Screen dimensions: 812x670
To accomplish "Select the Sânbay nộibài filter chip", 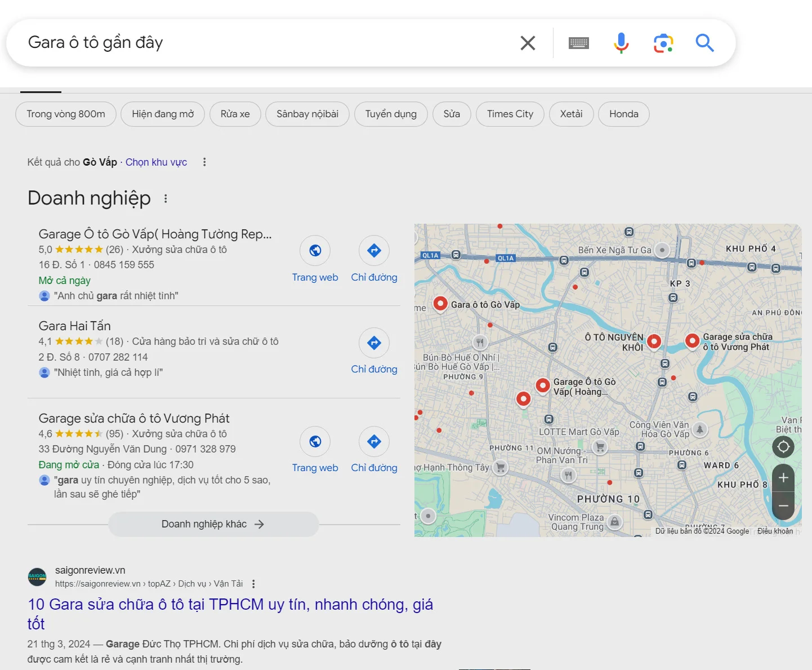I will (307, 114).
